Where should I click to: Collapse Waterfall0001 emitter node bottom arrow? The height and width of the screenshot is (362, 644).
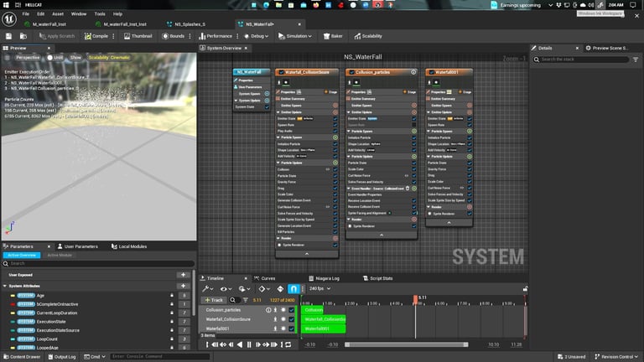point(449,222)
